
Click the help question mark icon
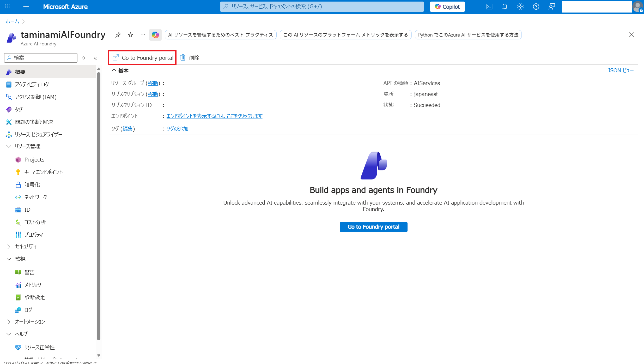coord(536,7)
